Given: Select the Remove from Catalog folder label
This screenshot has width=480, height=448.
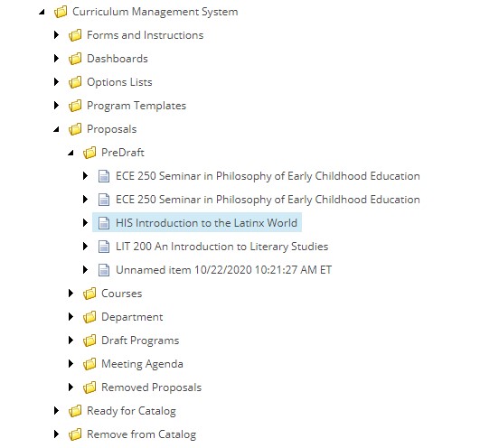Looking at the screenshot, I should tap(141, 434).
